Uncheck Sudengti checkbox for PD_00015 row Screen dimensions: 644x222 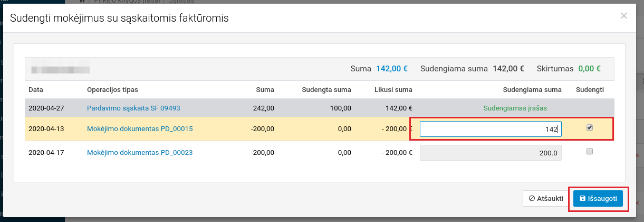[x=590, y=127]
